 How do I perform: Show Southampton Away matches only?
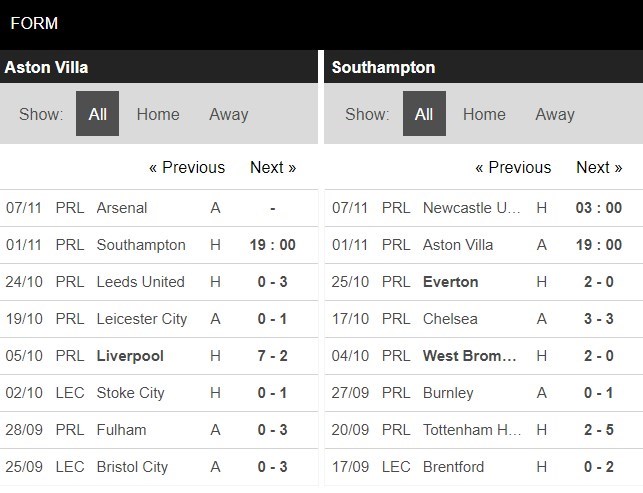555,114
